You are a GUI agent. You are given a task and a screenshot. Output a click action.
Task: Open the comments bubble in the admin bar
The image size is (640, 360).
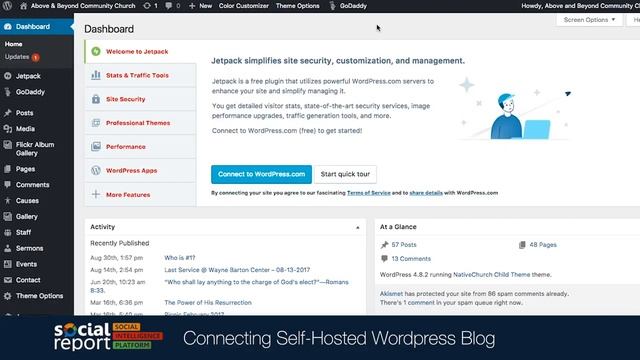(169, 6)
